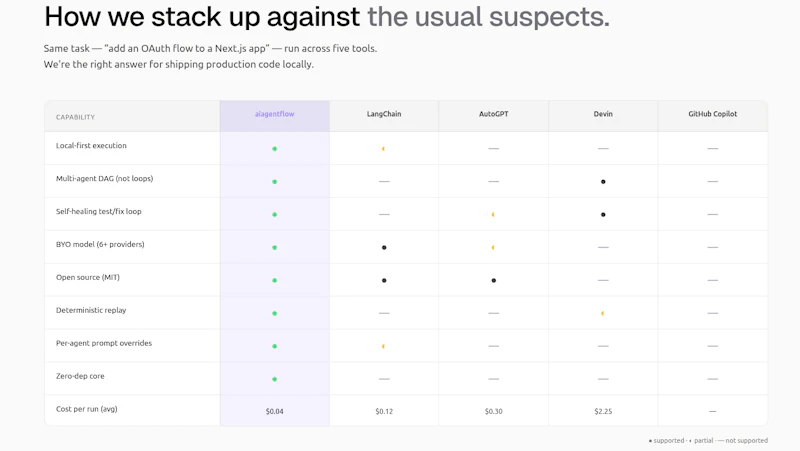Click LangChain partial dot for Local-first execution
Screen dimensions: 800x451
[x=383, y=148]
